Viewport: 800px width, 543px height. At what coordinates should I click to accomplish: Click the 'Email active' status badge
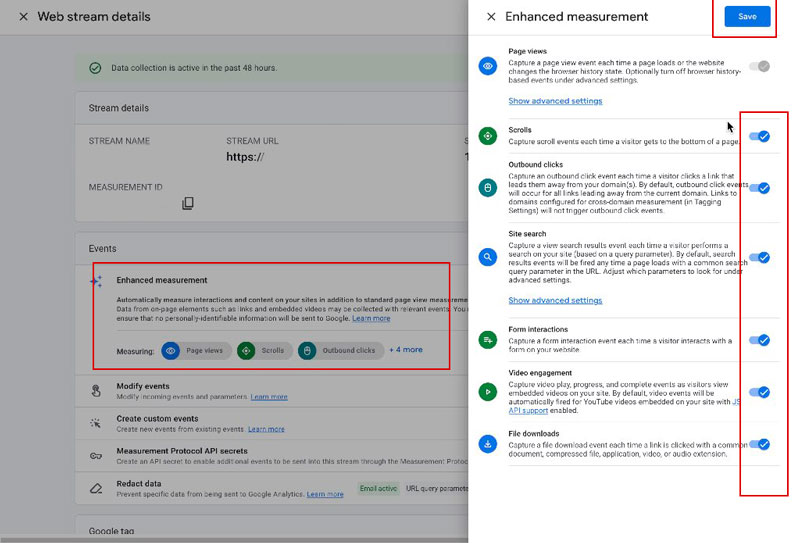click(x=378, y=488)
